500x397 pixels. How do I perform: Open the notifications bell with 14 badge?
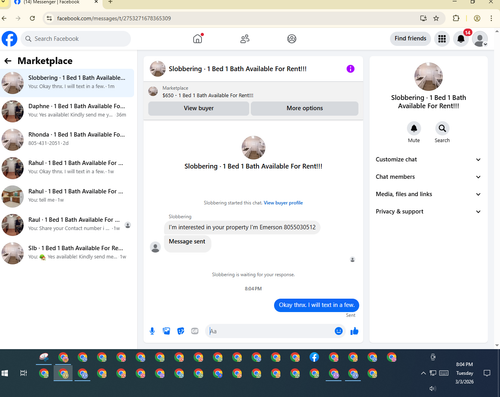tap(461, 39)
